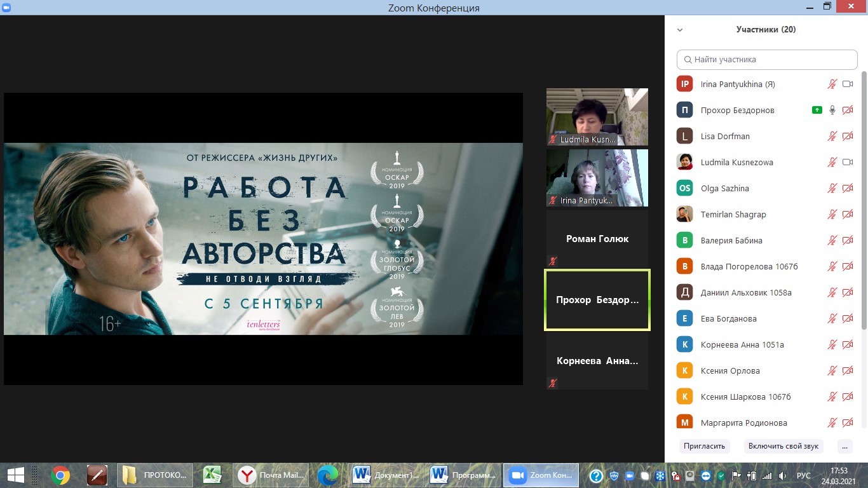Click muted mic icon on Корнеева Анна tile
The width and height of the screenshot is (868, 488).
coord(553,383)
